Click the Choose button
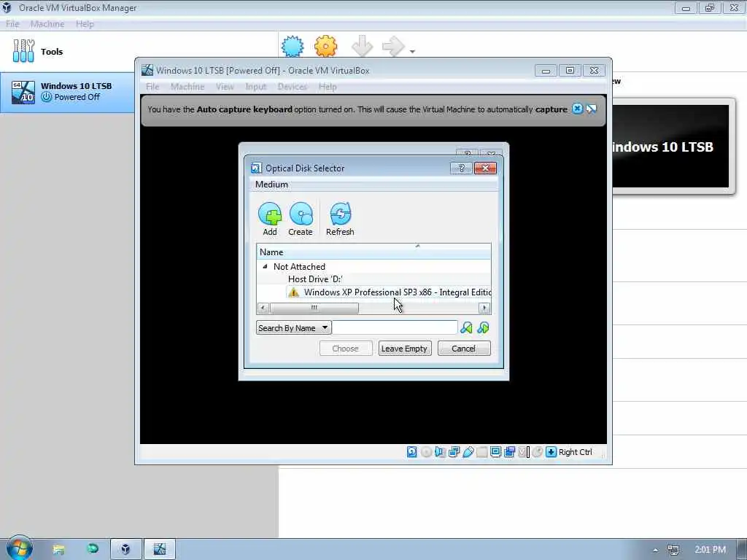The height and width of the screenshot is (560, 747). tap(345, 348)
